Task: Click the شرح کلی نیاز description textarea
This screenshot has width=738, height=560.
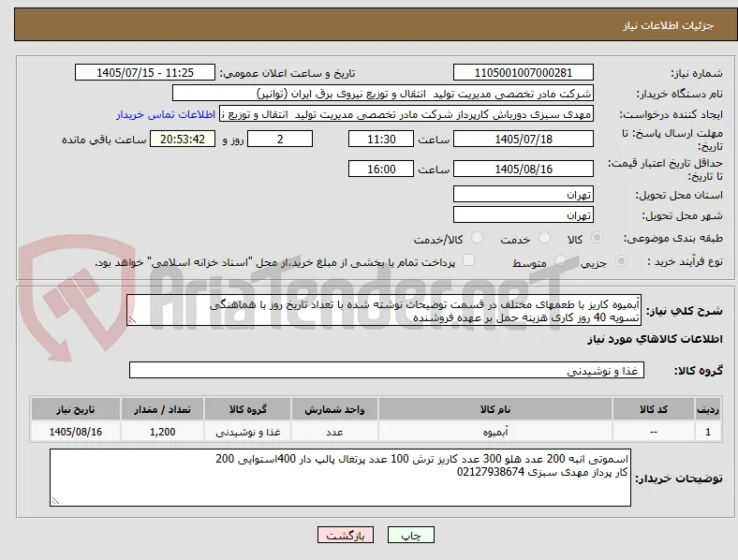Action: [384, 311]
